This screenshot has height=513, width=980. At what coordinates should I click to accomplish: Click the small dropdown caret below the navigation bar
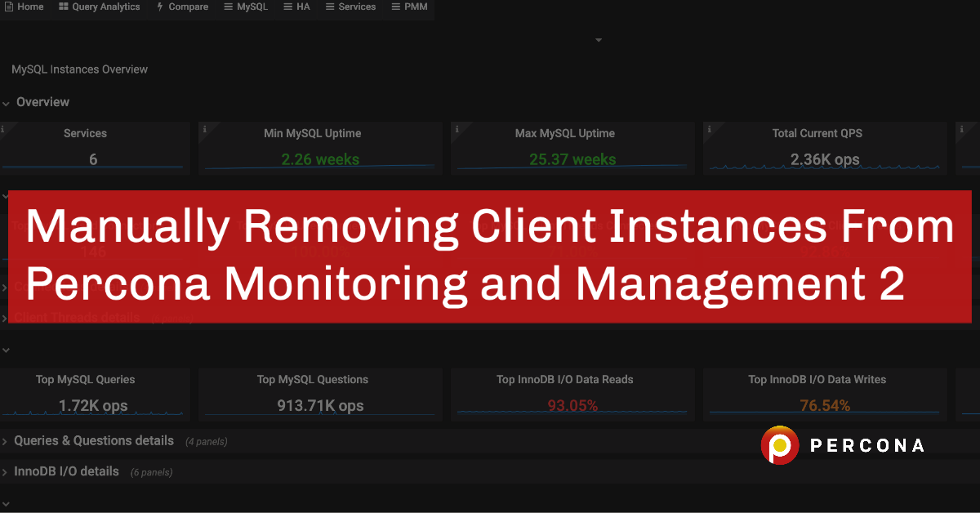pos(599,40)
